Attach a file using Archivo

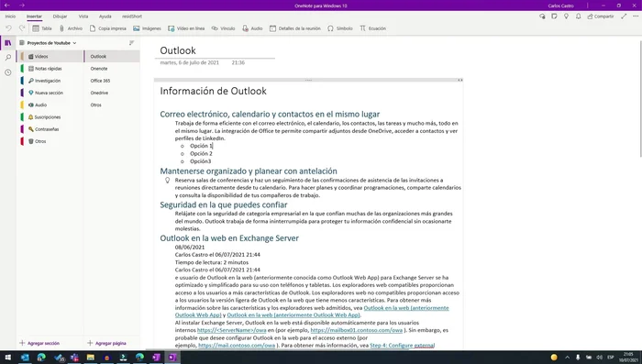click(71, 28)
